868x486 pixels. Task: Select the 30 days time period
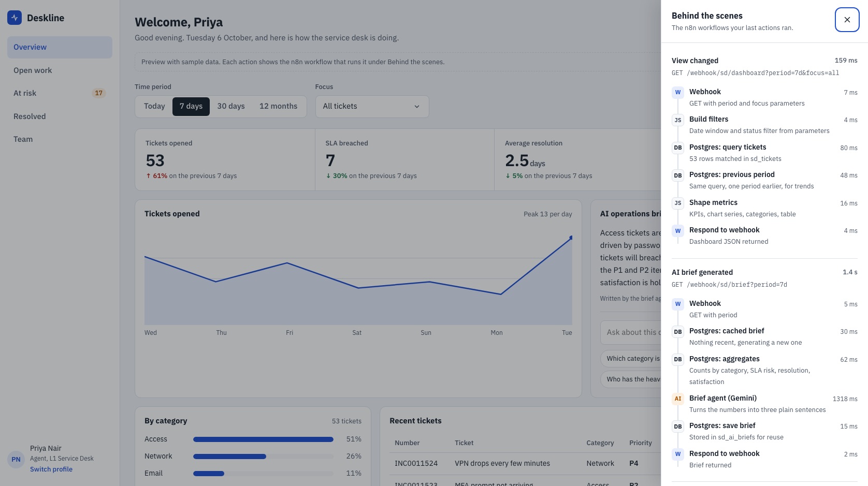pyautogui.click(x=231, y=106)
